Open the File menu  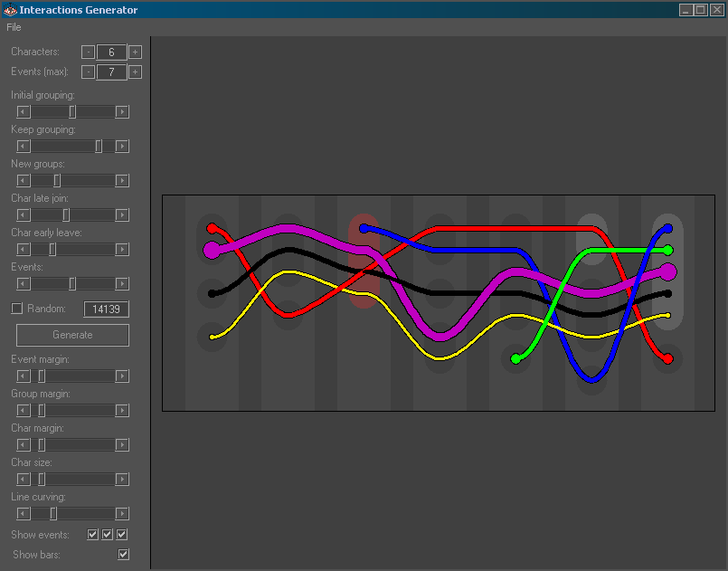point(14,27)
